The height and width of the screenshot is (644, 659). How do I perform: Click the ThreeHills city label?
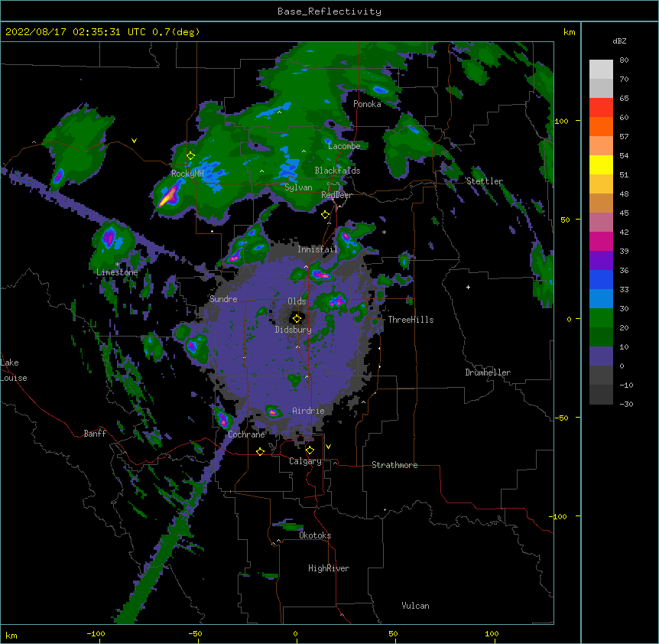411,320
